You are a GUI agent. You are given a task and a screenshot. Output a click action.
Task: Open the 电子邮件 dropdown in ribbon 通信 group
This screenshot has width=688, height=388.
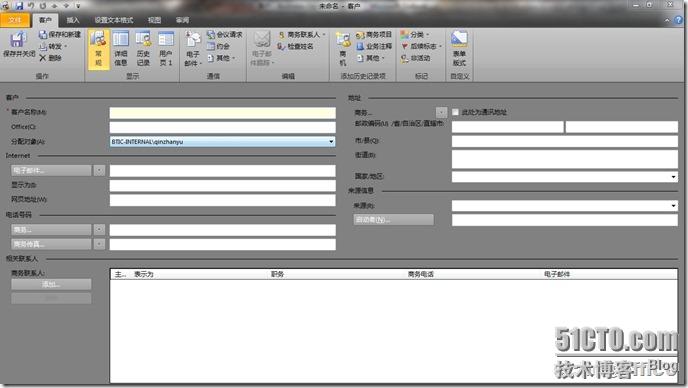(x=193, y=49)
